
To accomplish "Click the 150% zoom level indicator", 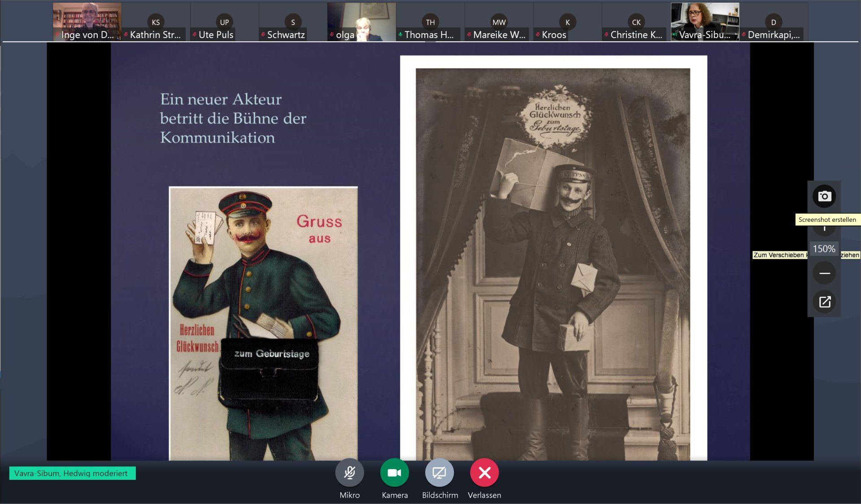I will [824, 249].
